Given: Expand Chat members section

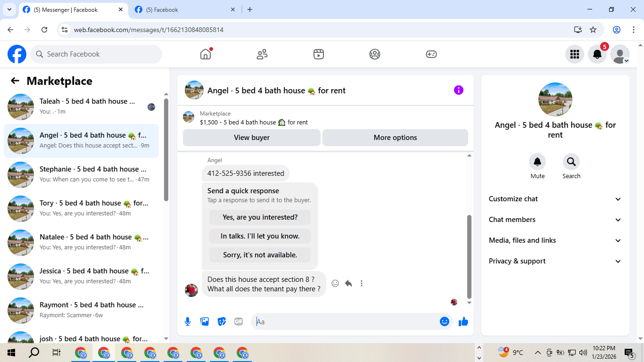Looking at the screenshot, I should coord(555,220).
